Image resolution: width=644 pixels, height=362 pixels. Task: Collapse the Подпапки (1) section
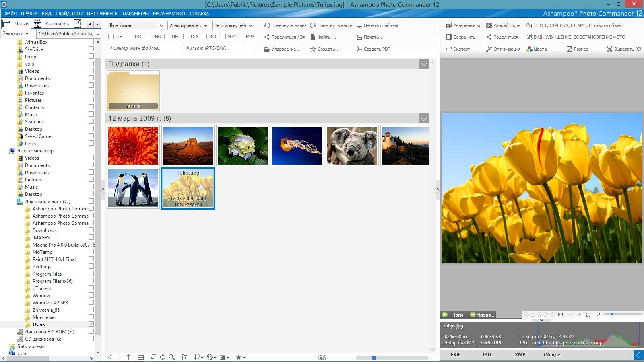coord(423,64)
